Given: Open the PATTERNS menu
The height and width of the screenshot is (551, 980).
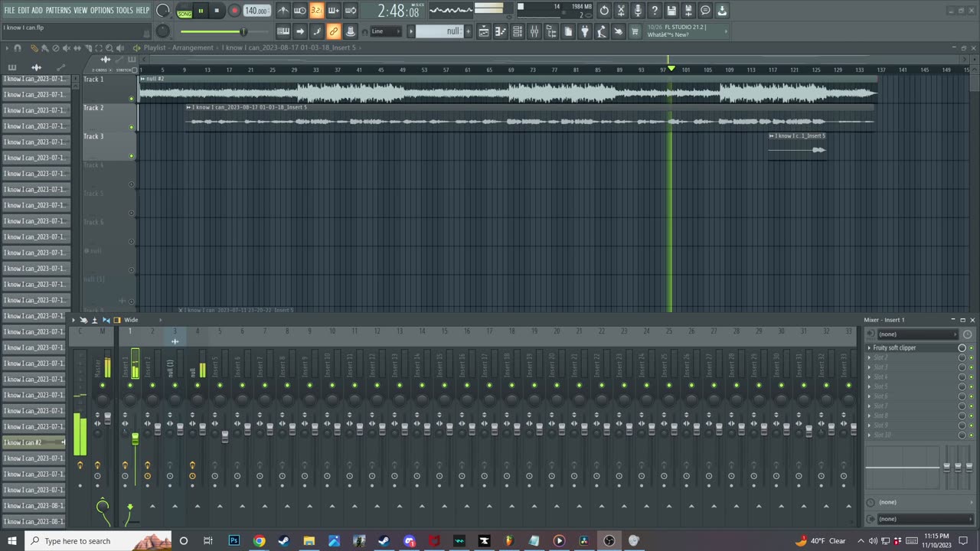Looking at the screenshot, I should [58, 10].
